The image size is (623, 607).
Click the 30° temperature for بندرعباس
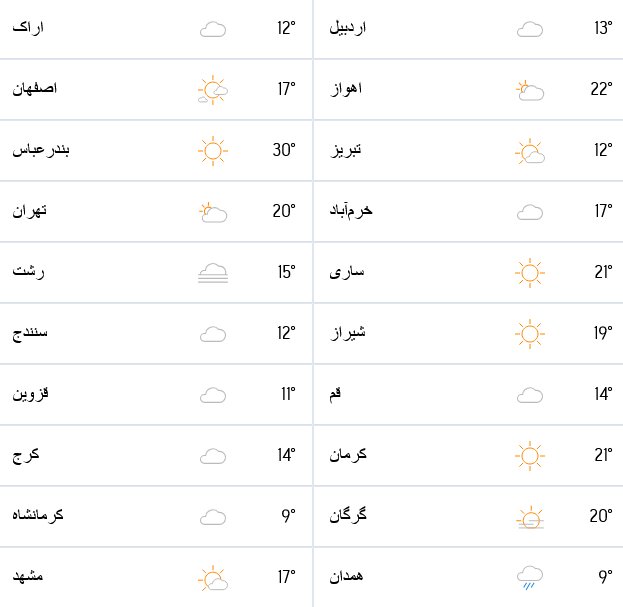(x=284, y=150)
